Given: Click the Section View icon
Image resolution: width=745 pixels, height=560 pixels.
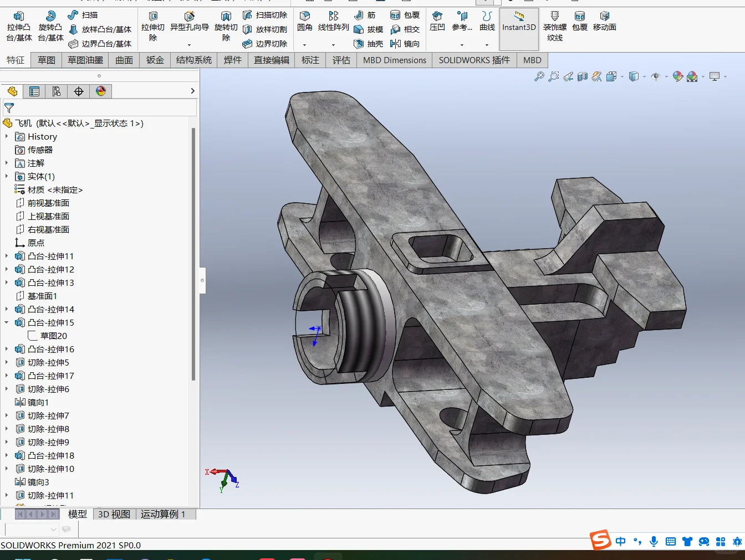Looking at the screenshot, I should click(x=582, y=77).
